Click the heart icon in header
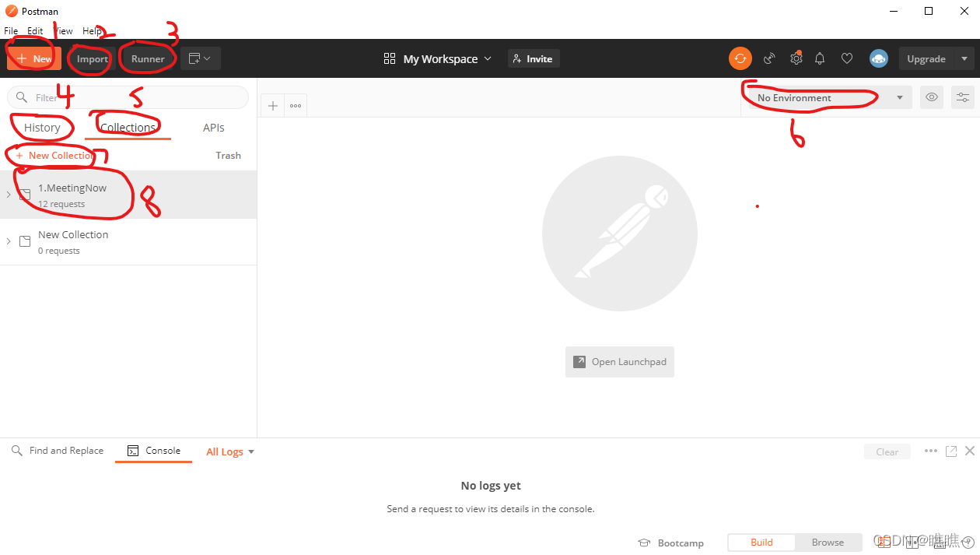Viewport: 980px width, 555px height. (847, 58)
